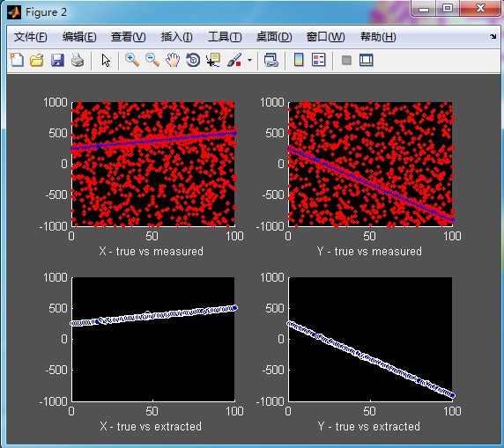
Task: Open the 文件(F) menu
Action: 31,37
